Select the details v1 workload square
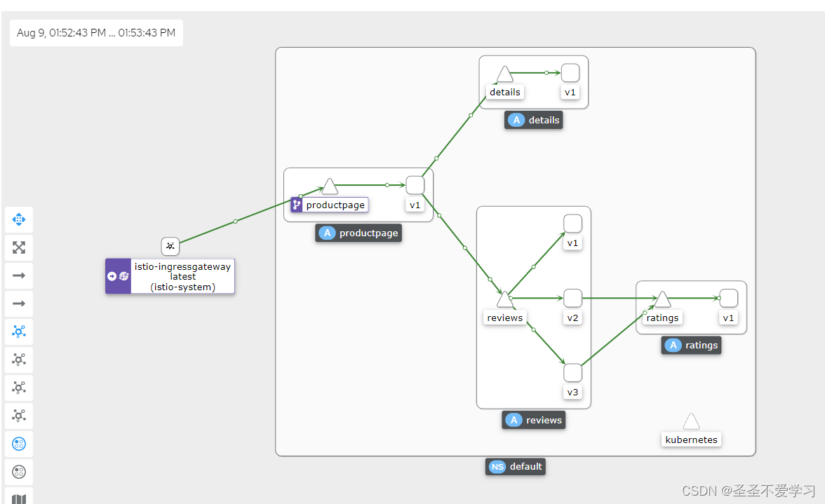 tap(570, 72)
